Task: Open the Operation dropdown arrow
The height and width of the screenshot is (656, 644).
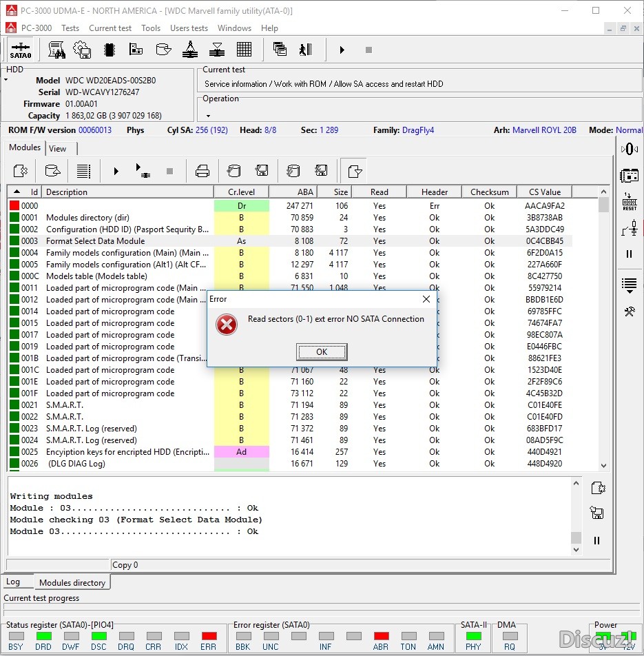Action: pyautogui.click(x=208, y=116)
